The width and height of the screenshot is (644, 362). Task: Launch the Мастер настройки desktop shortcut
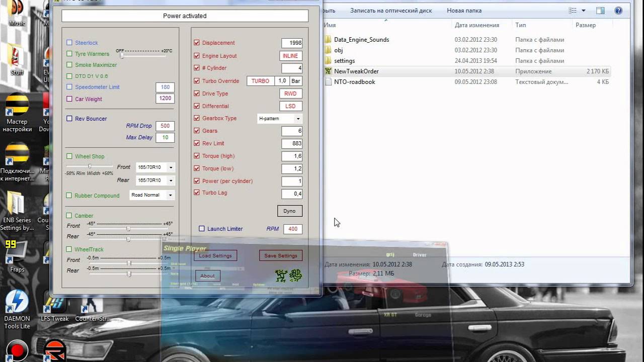click(17, 113)
